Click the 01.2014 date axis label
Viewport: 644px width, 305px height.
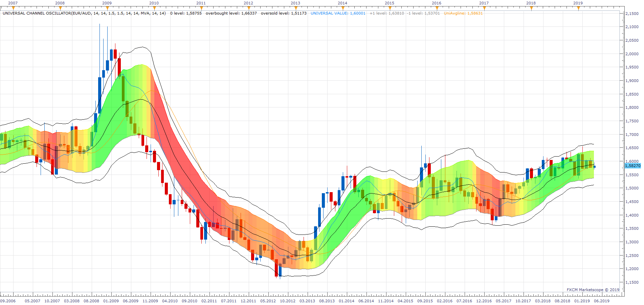[347, 301]
